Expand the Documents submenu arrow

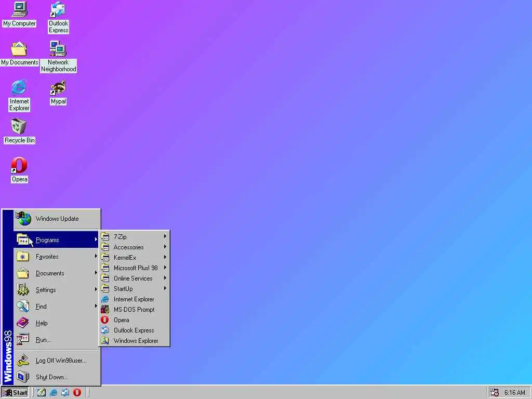pyautogui.click(x=96, y=273)
